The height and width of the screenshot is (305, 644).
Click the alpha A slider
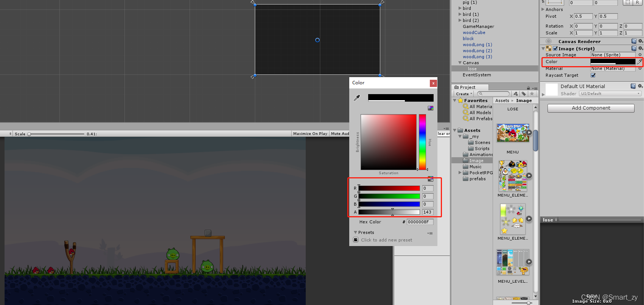(x=389, y=212)
